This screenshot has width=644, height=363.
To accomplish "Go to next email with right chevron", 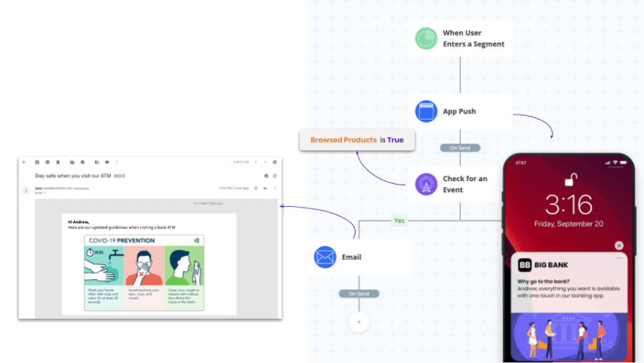I will tap(265, 163).
